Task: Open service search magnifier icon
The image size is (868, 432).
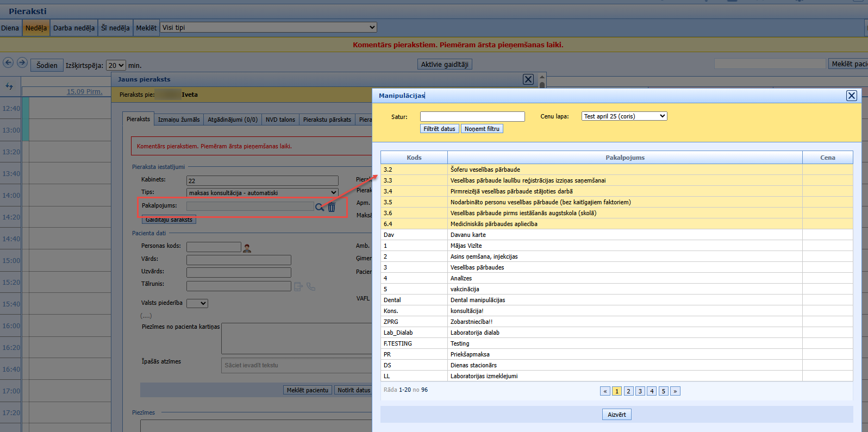Action: 320,207
